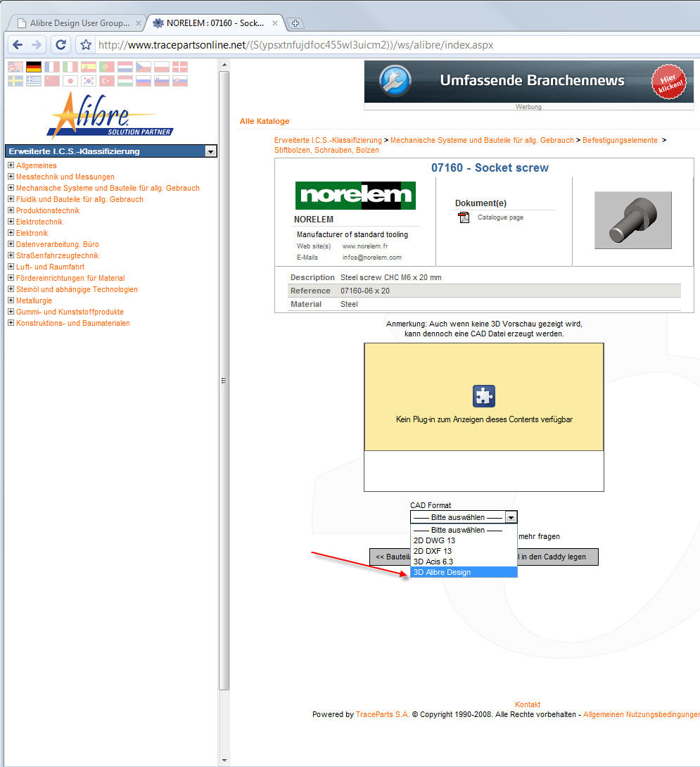This screenshot has width=700, height=767.
Task: Select 3D Acis 6.3 format option
Action: tap(464, 562)
